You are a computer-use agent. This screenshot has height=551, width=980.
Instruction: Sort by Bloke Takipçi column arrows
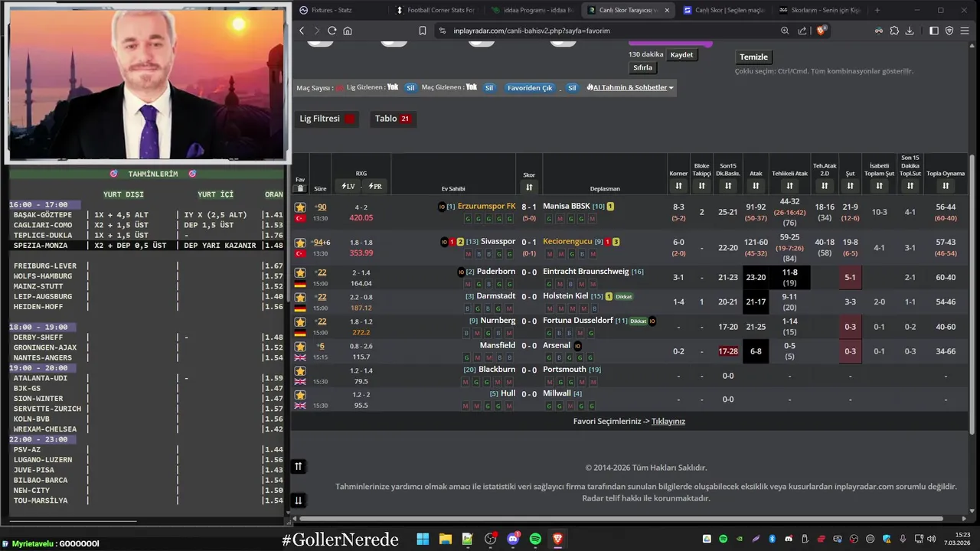pyautogui.click(x=701, y=186)
